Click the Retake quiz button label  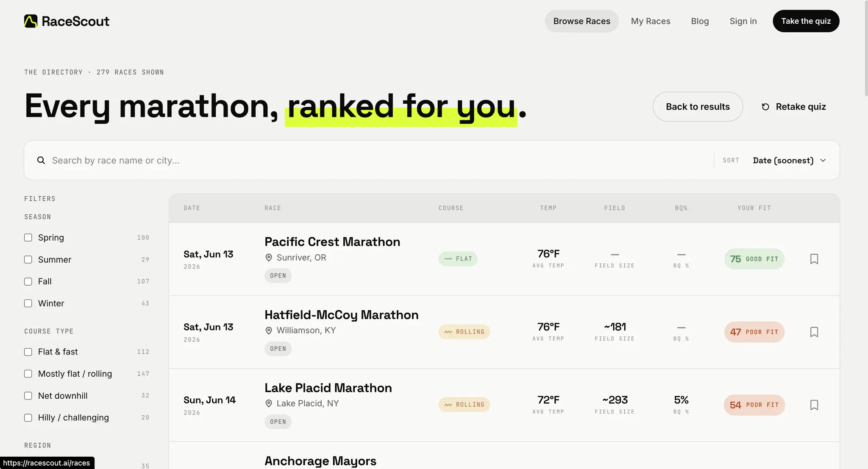click(801, 107)
